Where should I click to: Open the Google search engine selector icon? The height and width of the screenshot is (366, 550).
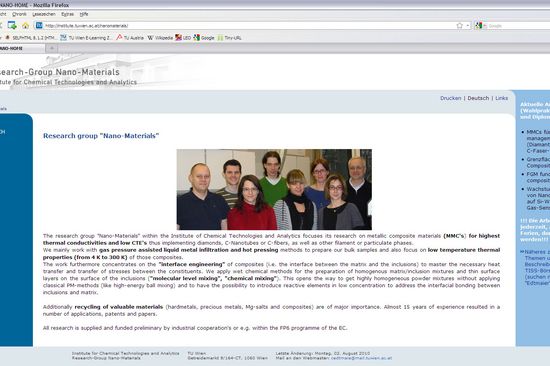(x=479, y=26)
